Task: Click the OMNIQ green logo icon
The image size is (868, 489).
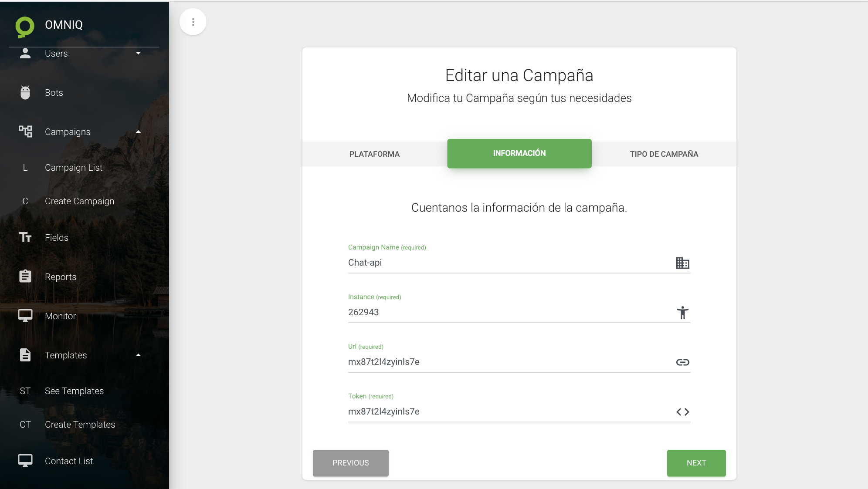Action: point(25,27)
